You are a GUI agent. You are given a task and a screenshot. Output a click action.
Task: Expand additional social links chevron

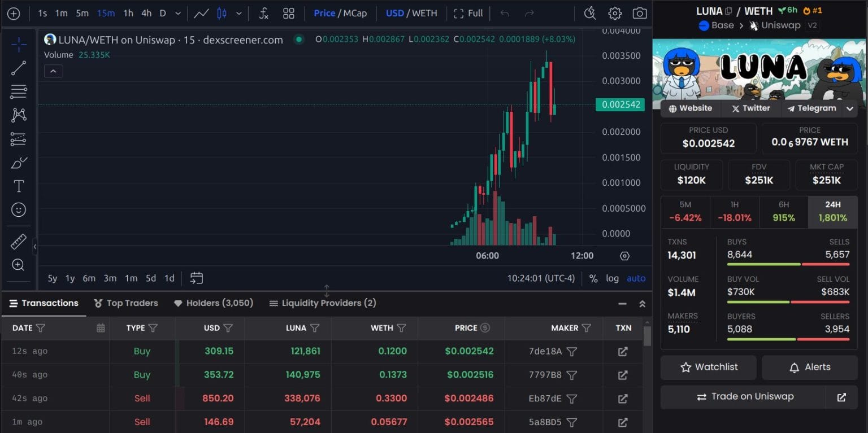[x=850, y=108]
